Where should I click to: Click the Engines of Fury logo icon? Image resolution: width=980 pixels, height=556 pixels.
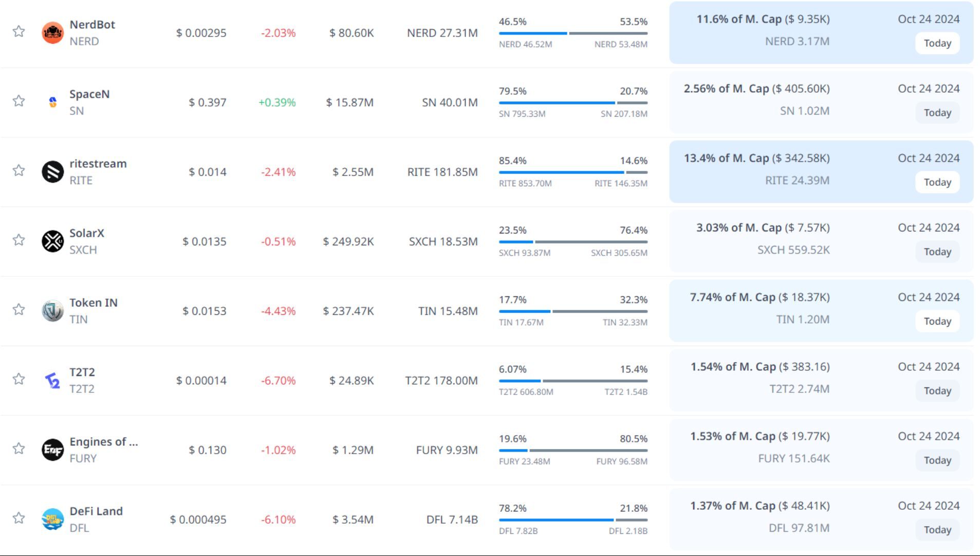point(52,450)
